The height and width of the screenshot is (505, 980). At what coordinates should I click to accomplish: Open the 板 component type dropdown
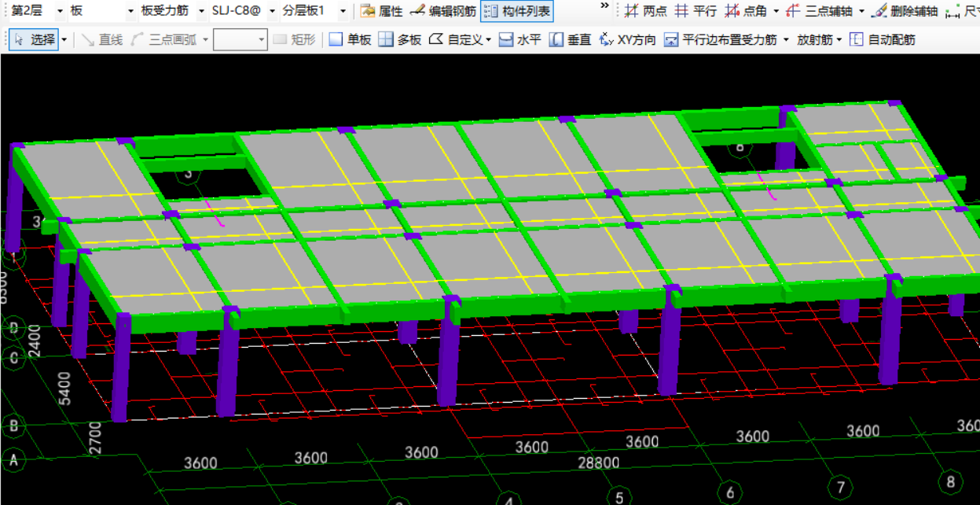(130, 11)
